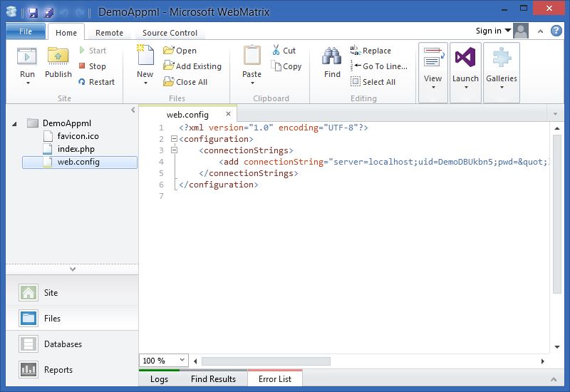The image size is (570, 392).
Task: Switch to the Databases workspace
Action: click(x=72, y=344)
